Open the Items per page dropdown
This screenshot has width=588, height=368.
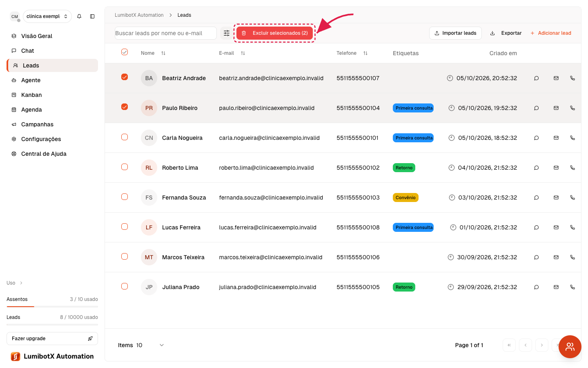141,345
